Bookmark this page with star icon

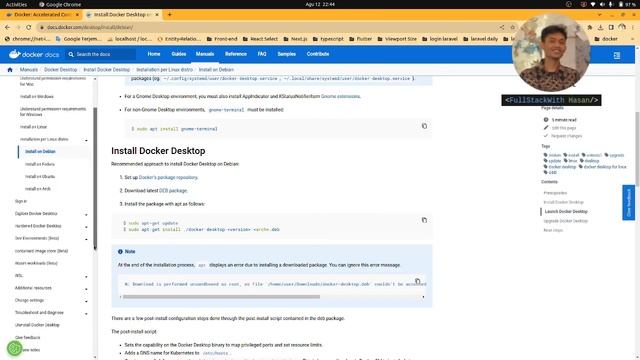point(513,27)
